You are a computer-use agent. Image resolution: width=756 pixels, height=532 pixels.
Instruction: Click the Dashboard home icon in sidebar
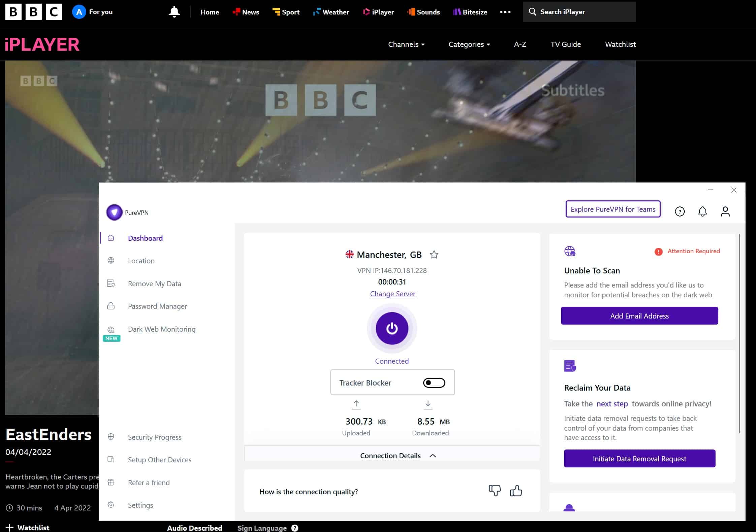[111, 238]
